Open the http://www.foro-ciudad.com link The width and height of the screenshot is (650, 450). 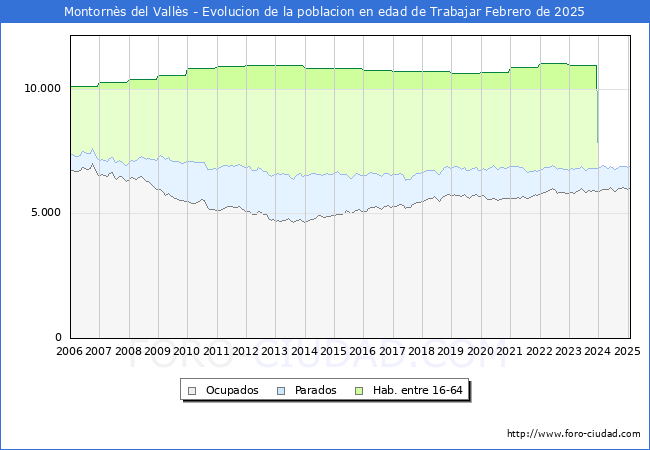coord(574,434)
